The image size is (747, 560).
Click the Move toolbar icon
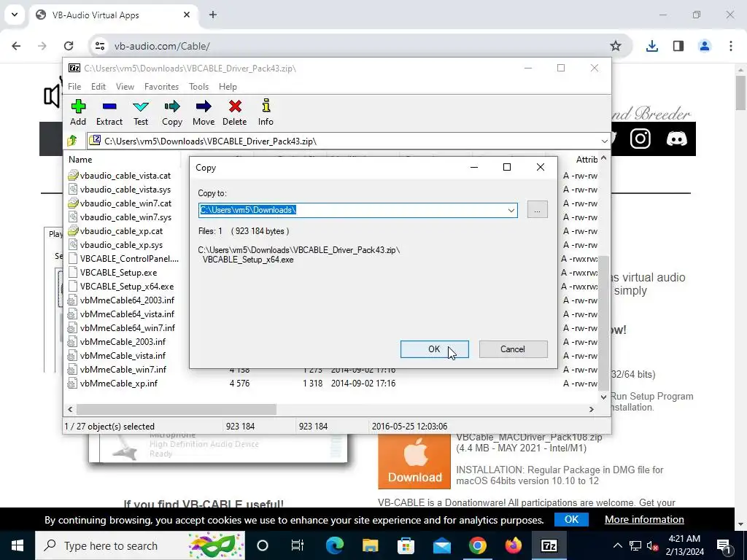coord(204,113)
